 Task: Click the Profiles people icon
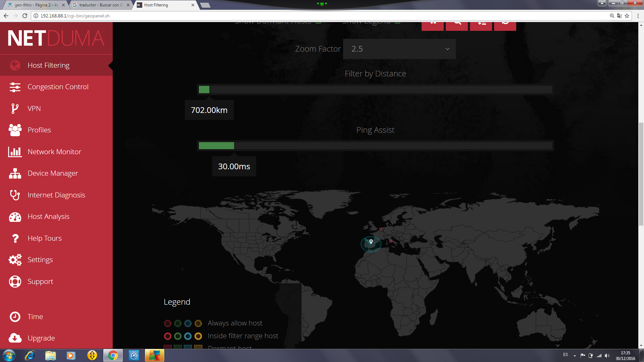coord(15,130)
